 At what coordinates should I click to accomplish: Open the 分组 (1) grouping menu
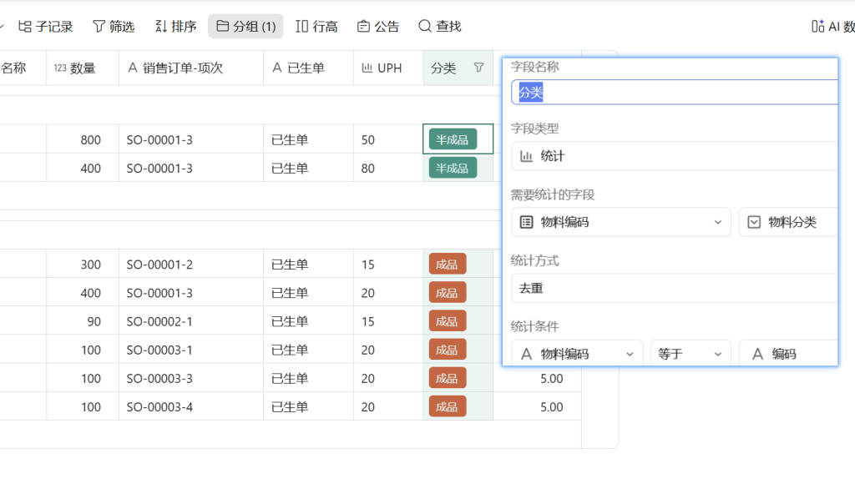tap(245, 26)
